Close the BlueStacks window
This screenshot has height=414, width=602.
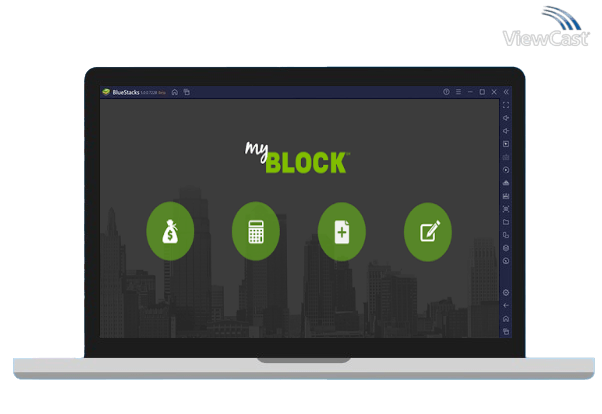coord(494,92)
